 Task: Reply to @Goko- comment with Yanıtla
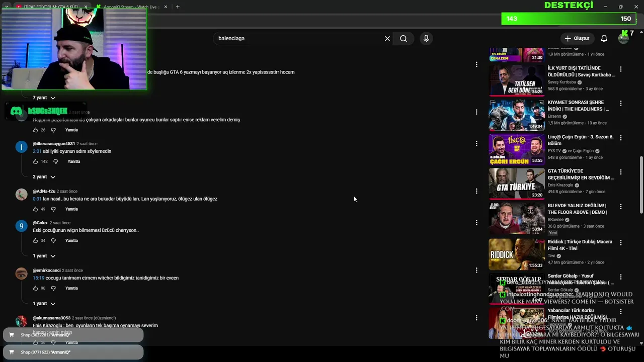[71, 241]
